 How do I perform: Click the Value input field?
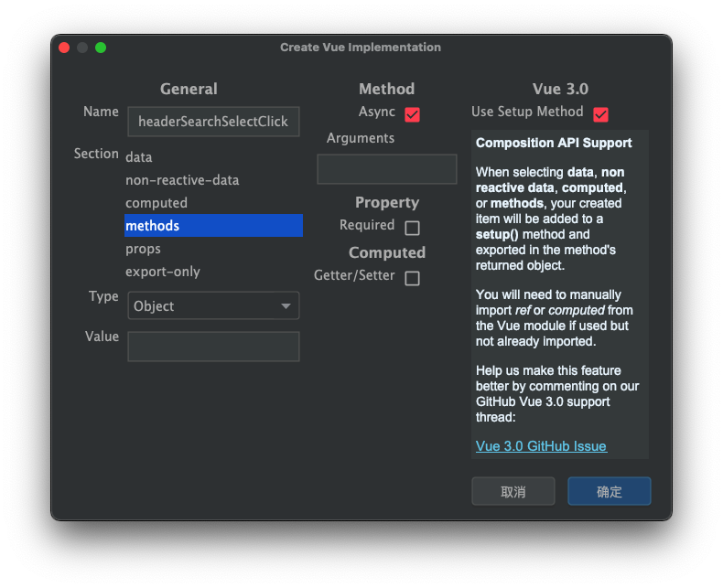[x=213, y=346]
